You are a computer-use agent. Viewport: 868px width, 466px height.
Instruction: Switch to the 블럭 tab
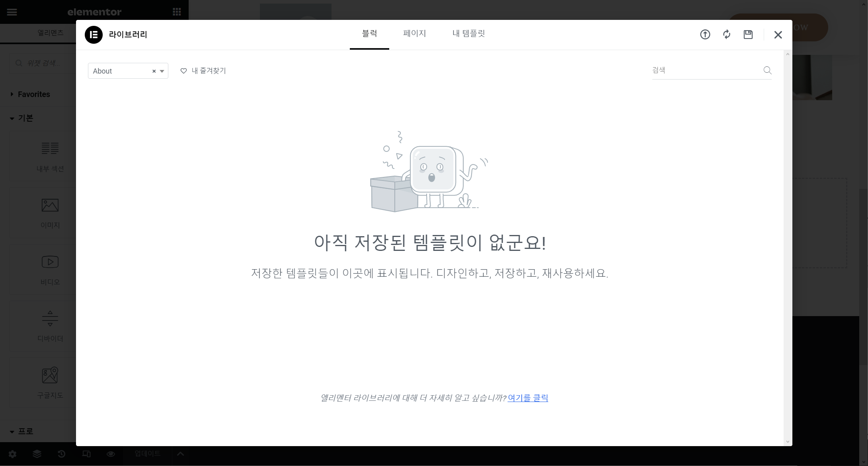click(369, 33)
